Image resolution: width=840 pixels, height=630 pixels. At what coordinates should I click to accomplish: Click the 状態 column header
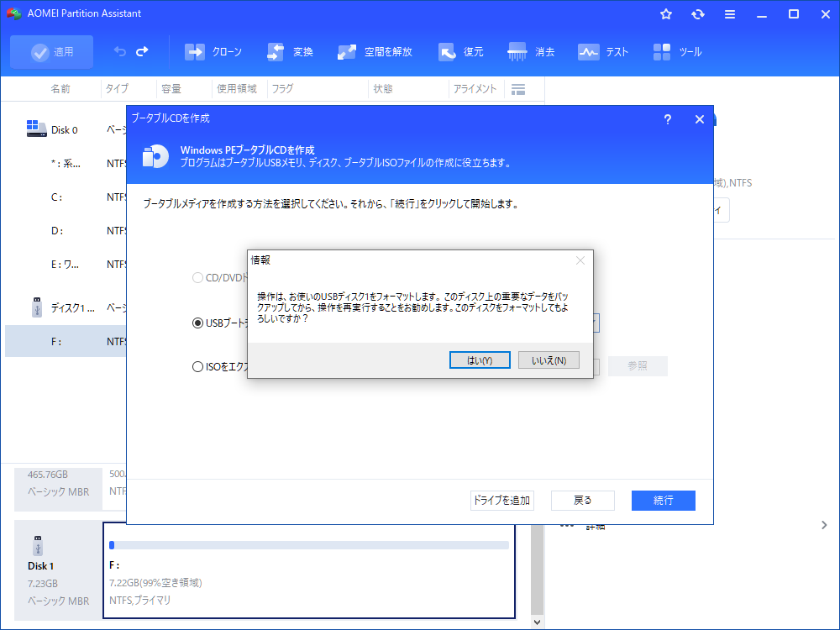pos(382,89)
